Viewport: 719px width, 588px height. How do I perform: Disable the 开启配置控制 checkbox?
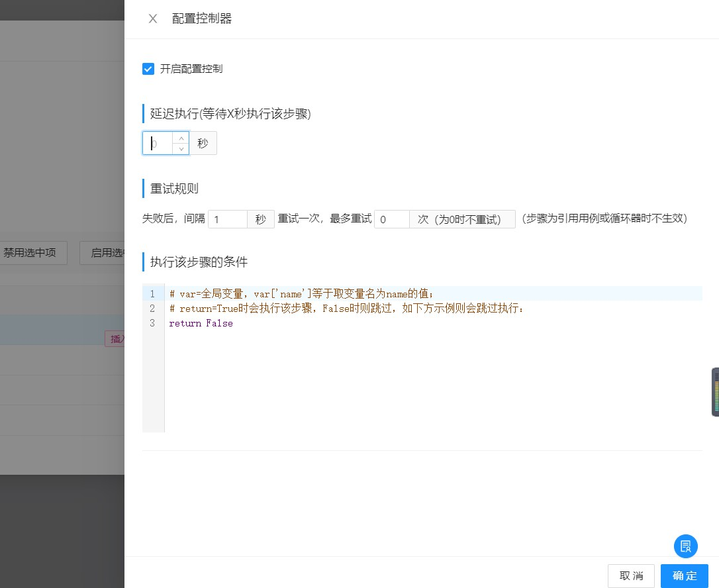[148, 68]
